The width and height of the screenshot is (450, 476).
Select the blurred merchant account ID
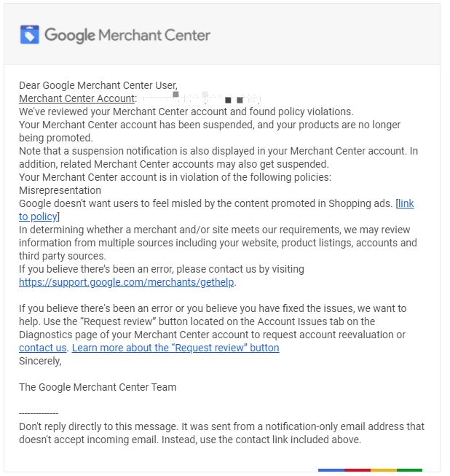point(201,98)
